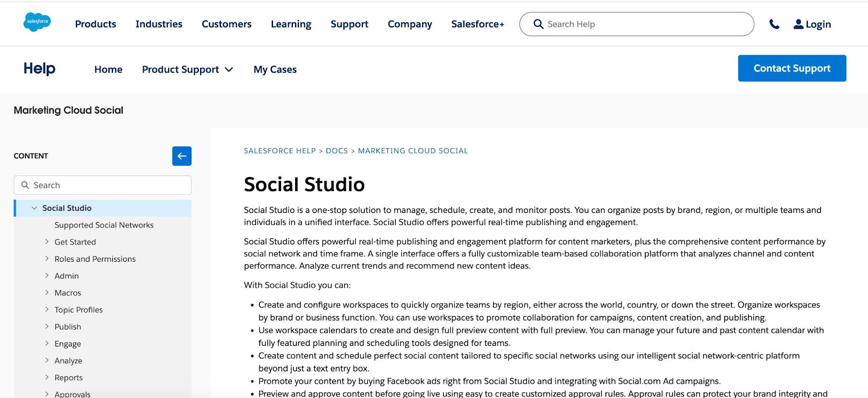Viewport: 868px width, 398px height.
Task: Open the Company menu
Action: tap(410, 24)
